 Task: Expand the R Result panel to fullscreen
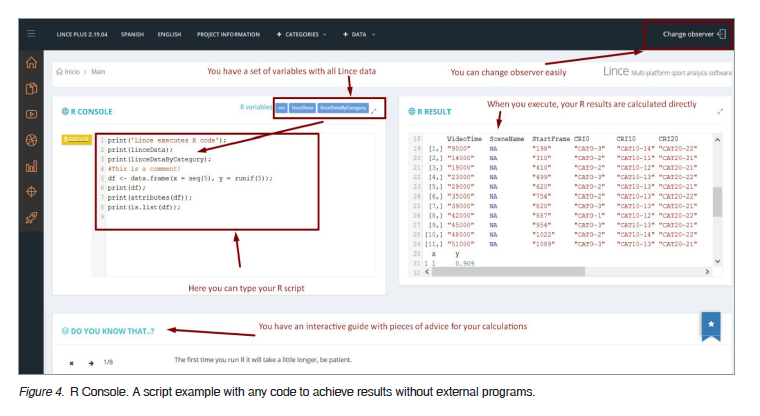[x=721, y=112]
